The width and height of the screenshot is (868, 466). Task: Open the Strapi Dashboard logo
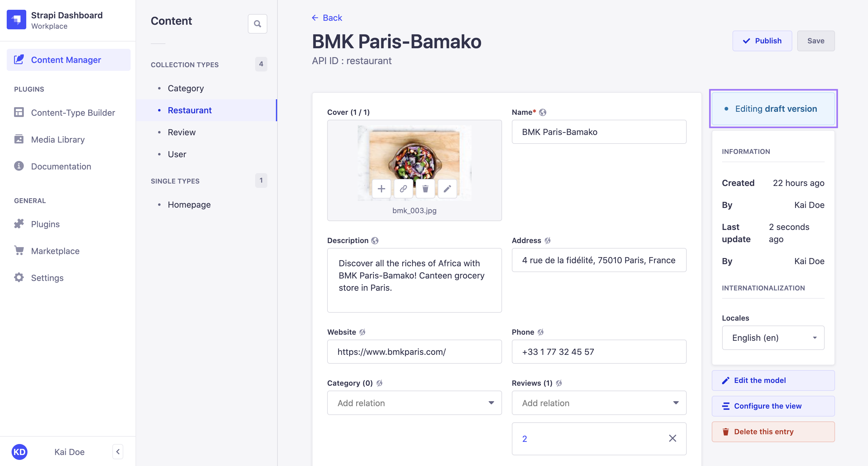[16, 20]
